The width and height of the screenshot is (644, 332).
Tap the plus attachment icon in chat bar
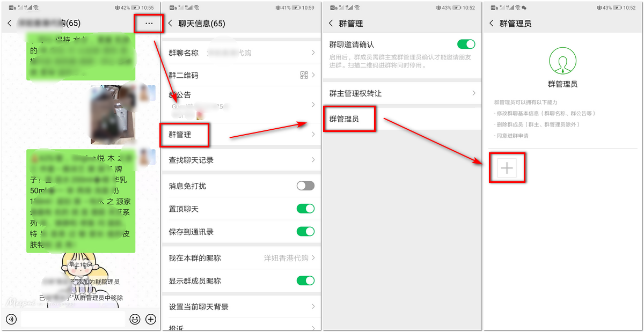click(x=151, y=319)
